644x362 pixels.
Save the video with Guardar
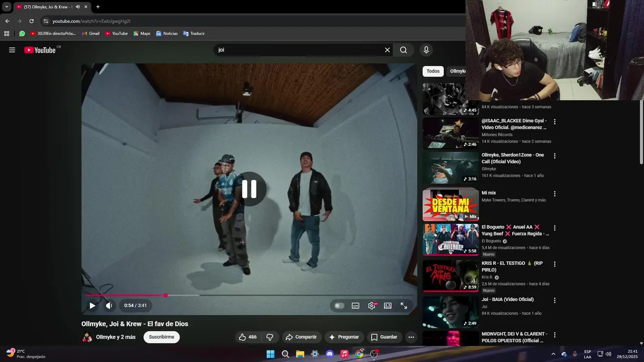point(384,337)
